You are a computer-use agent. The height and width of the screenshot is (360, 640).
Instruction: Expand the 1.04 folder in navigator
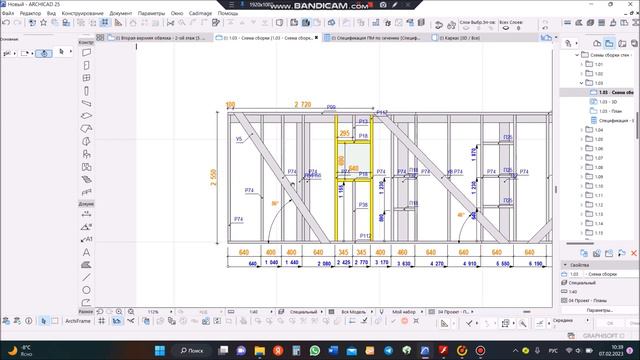pyautogui.click(x=582, y=130)
